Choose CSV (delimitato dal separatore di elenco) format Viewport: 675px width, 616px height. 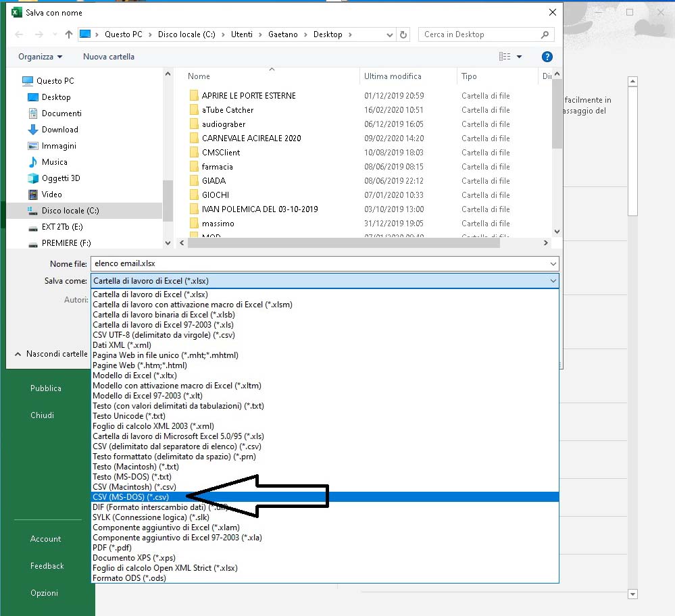pyautogui.click(x=325, y=446)
